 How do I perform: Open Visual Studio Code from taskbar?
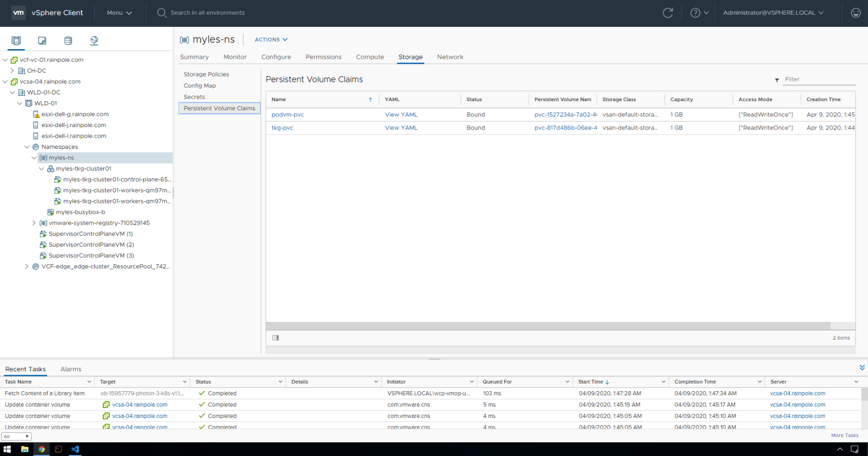[x=75, y=449]
